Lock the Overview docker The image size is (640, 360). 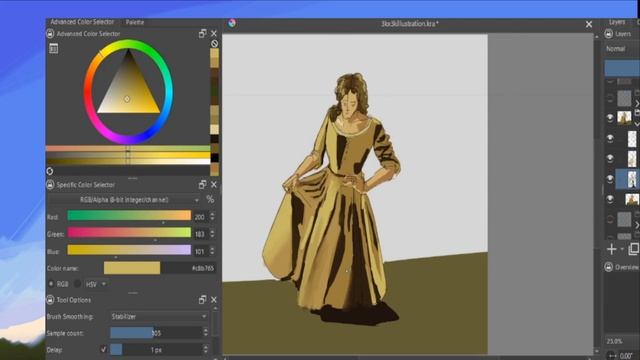point(609,267)
